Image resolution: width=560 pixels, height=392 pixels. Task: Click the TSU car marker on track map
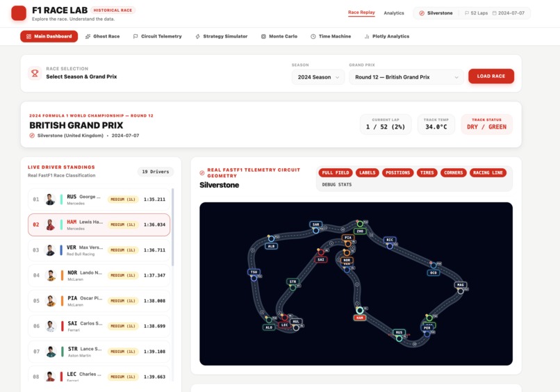point(254,278)
